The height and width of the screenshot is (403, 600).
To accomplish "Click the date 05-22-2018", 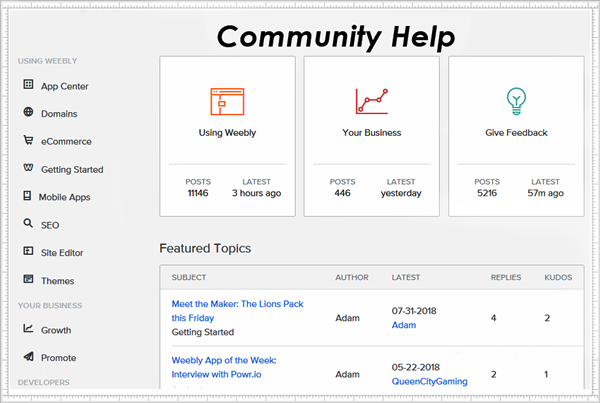I will point(416,367).
